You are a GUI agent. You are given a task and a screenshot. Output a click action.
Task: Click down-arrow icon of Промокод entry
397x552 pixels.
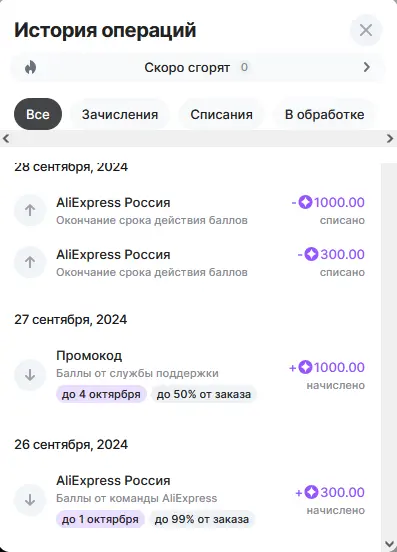point(30,375)
